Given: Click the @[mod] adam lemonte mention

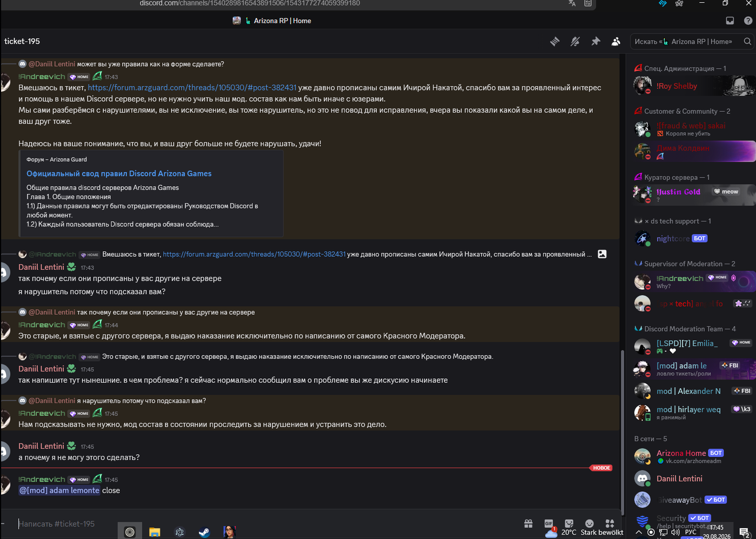Looking at the screenshot, I should tap(59, 491).
